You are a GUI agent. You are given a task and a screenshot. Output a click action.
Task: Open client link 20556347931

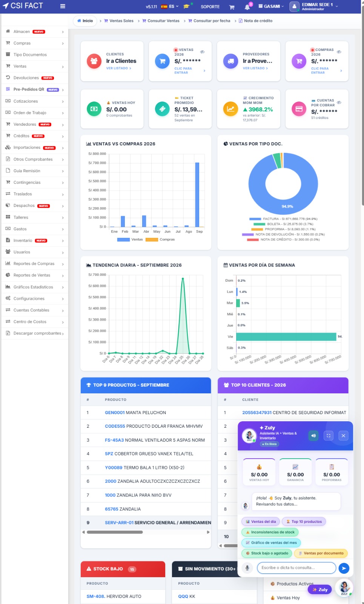257,413
